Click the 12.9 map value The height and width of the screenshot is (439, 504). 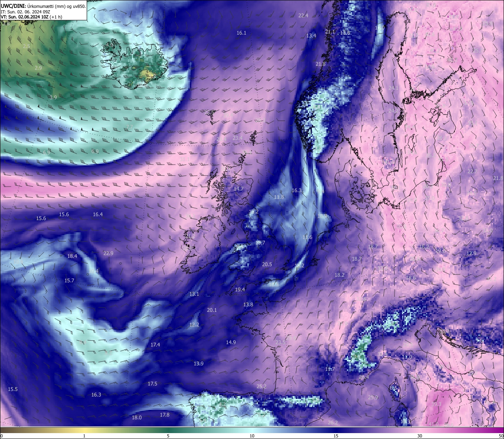(471, 253)
